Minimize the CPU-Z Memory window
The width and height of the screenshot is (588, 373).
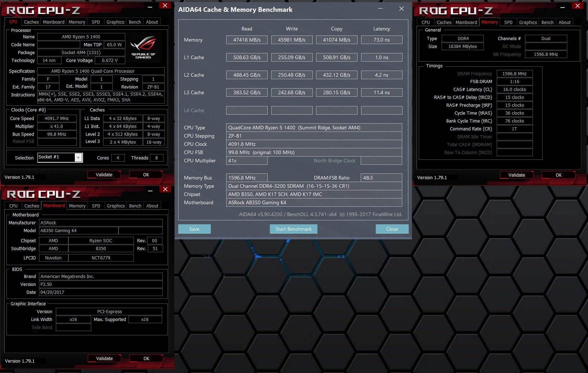click(x=563, y=7)
